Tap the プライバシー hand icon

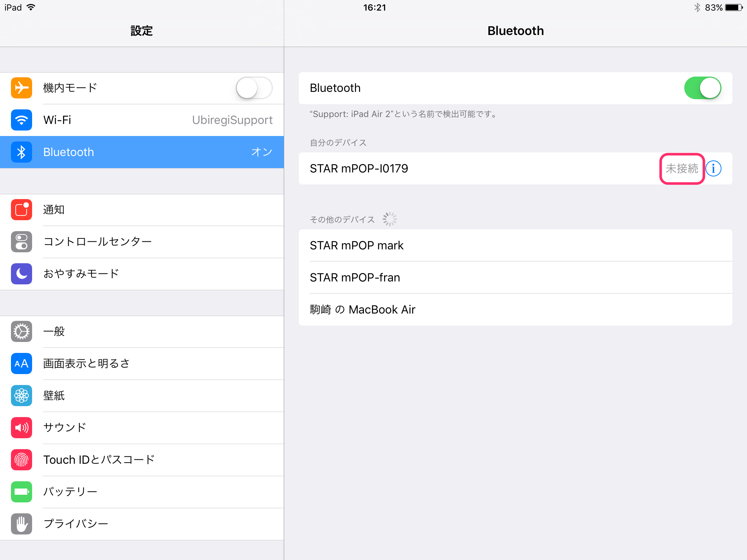click(x=22, y=524)
